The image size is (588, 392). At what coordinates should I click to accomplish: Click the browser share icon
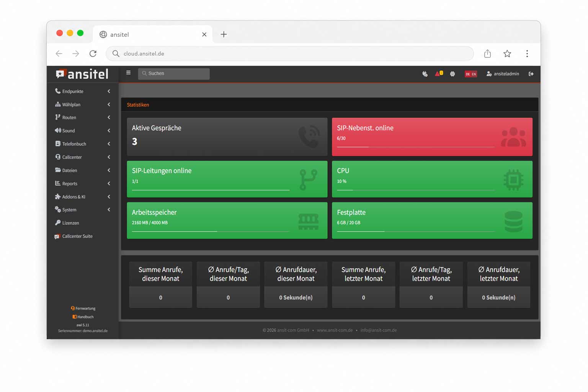click(x=487, y=54)
